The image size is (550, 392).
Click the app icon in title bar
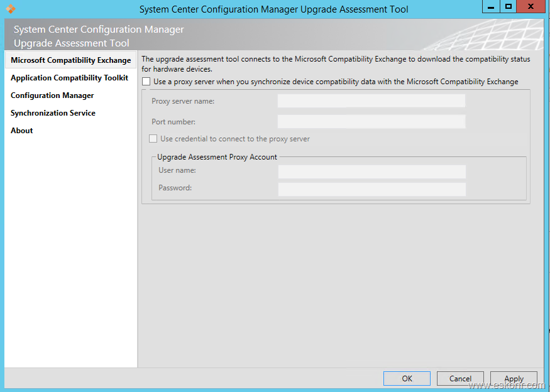pos(10,9)
